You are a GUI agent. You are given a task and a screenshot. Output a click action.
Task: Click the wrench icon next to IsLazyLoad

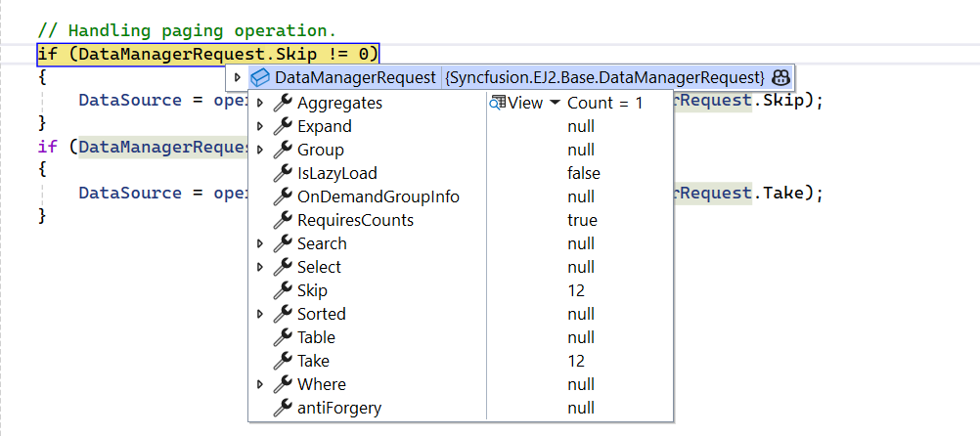tap(283, 173)
